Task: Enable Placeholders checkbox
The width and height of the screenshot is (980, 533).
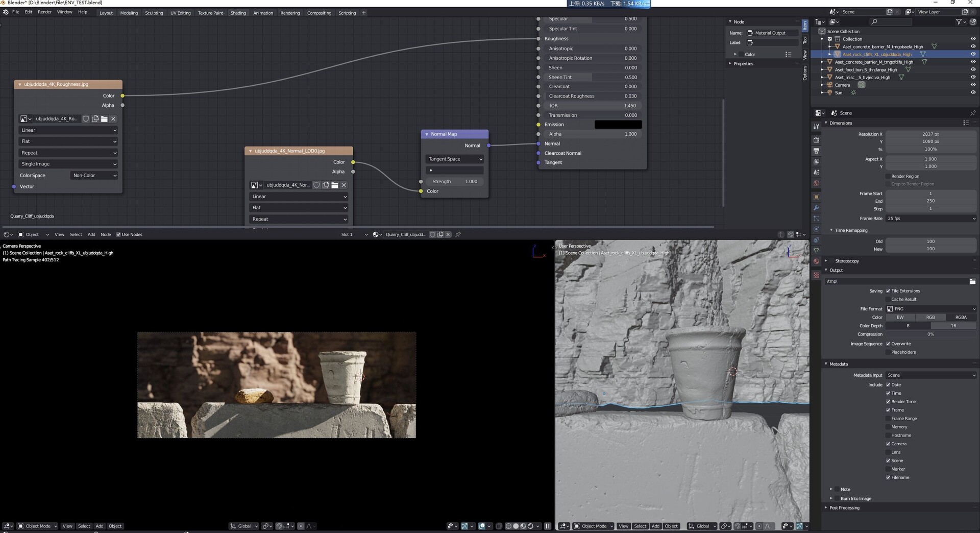Action: pyautogui.click(x=888, y=352)
